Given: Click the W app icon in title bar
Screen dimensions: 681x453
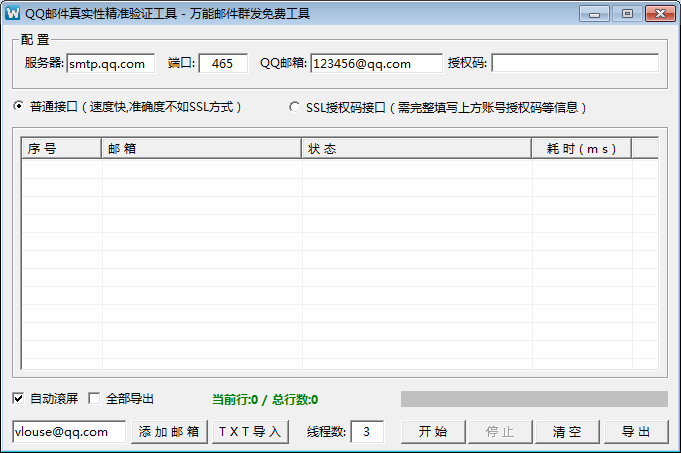Looking at the screenshot, I should 13,13.
